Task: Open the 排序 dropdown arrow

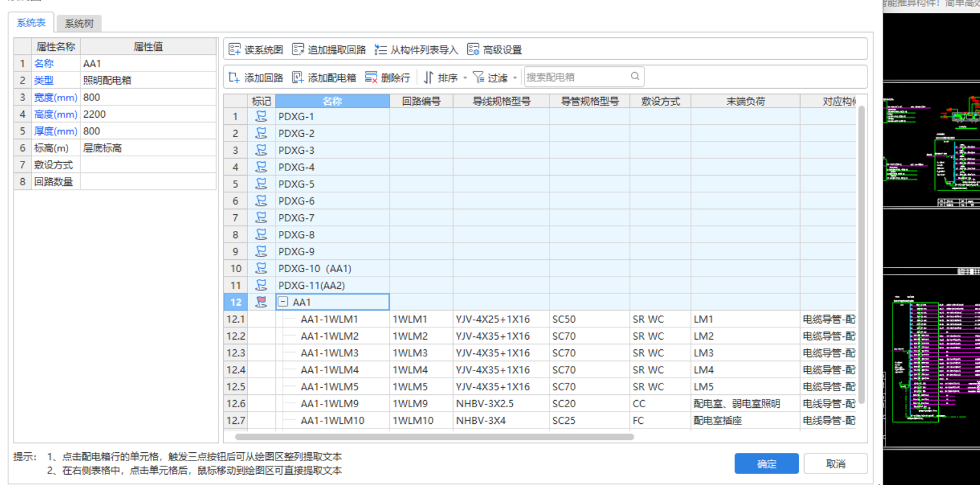Action: [465, 78]
